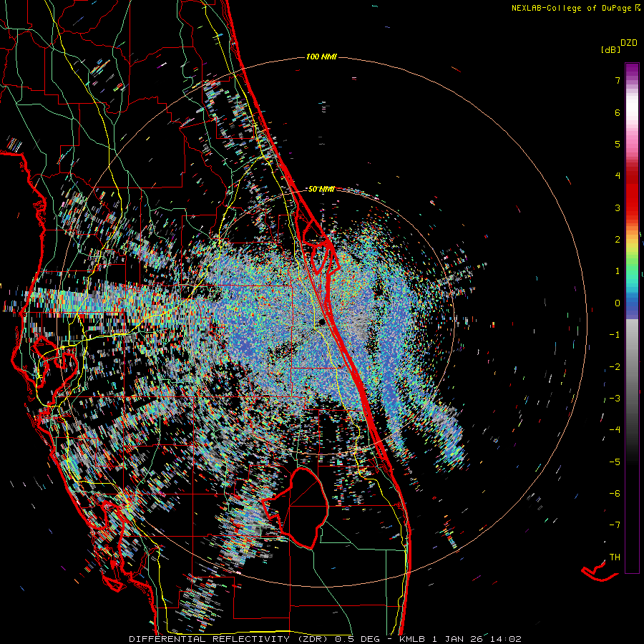
Task: Click the -7 value on color scale
Action: 615,525
